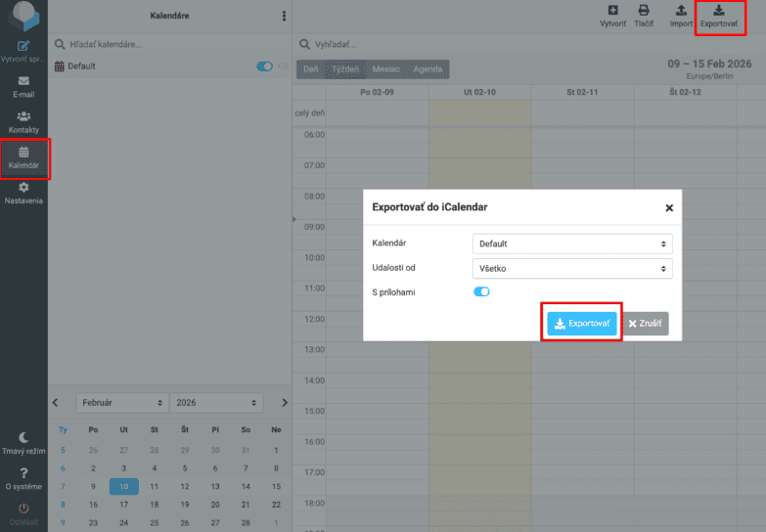766x532 pixels.
Task: Go to Kontakty in the sidebar
Action: (23, 122)
